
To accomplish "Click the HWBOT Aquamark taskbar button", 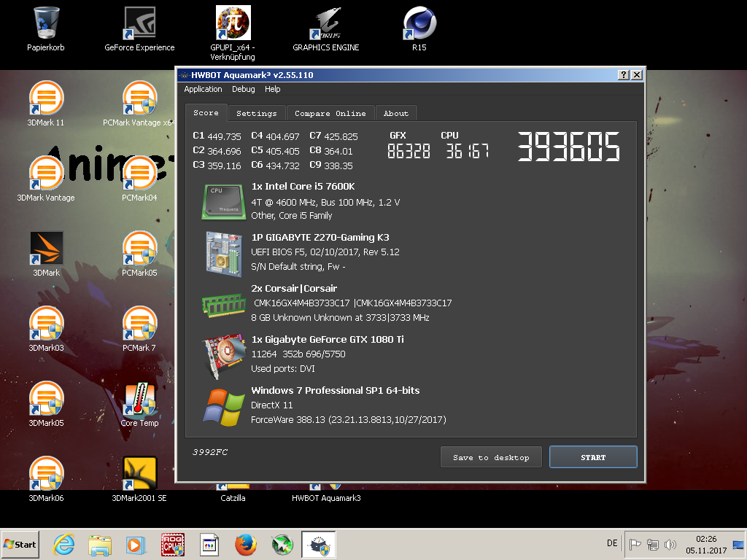I will click(319, 545).
